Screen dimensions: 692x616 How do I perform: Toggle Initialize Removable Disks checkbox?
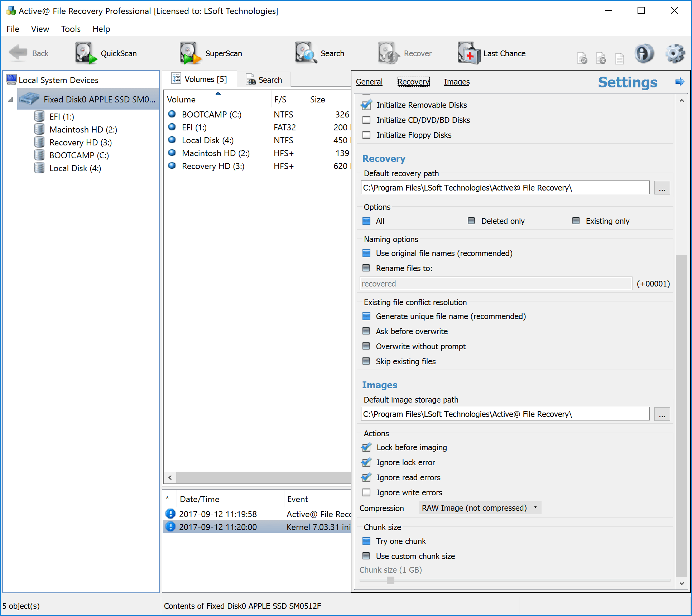[x=367, y=105]
